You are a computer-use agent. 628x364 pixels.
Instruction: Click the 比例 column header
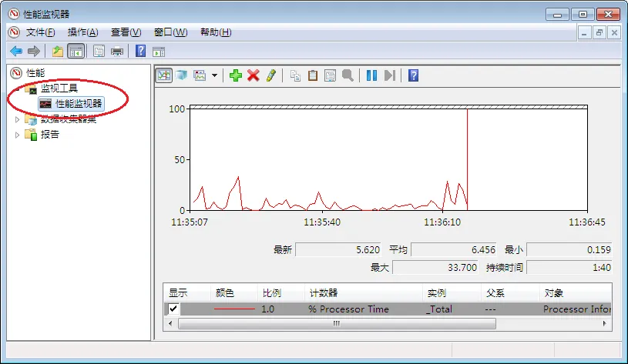tap(280, 293)
